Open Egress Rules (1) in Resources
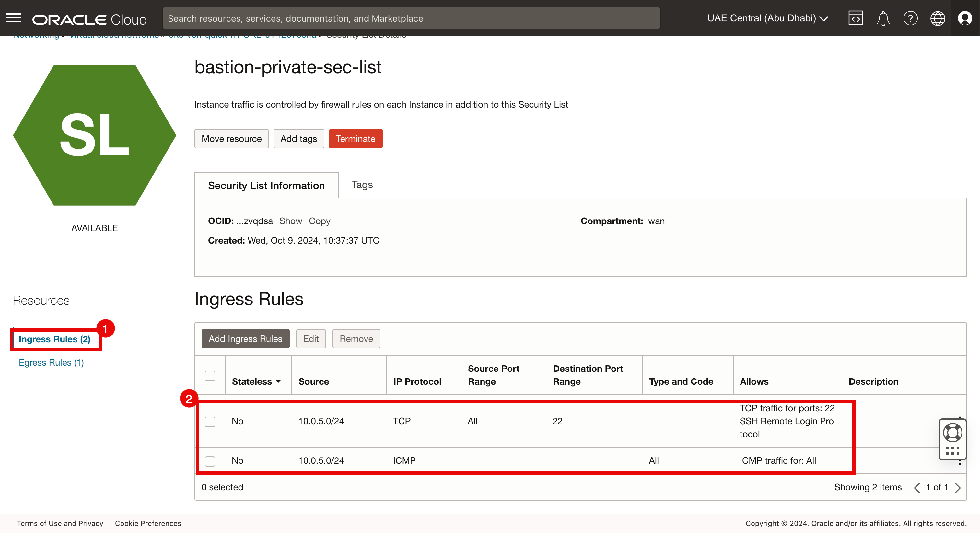 51,362
